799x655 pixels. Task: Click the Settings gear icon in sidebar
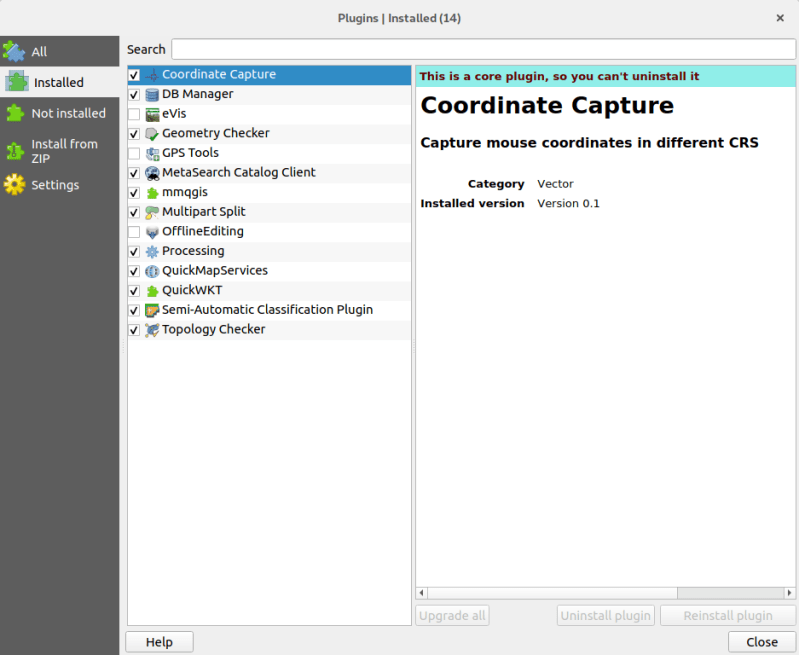[x=14, y=185]
